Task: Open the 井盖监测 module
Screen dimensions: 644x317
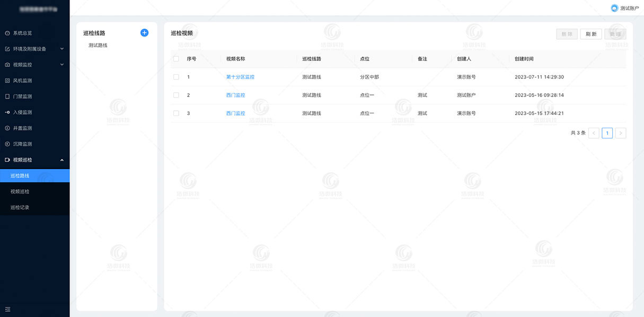Action: (x=24, y=128)
